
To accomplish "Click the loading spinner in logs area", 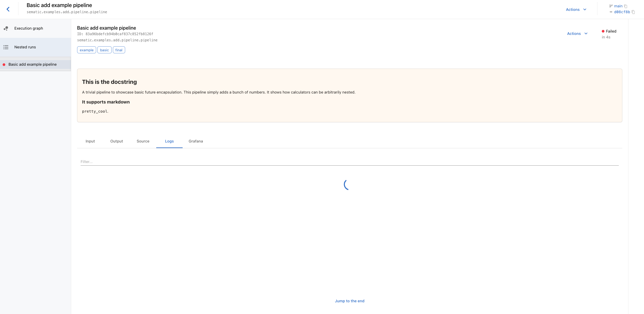I will 348,185.
